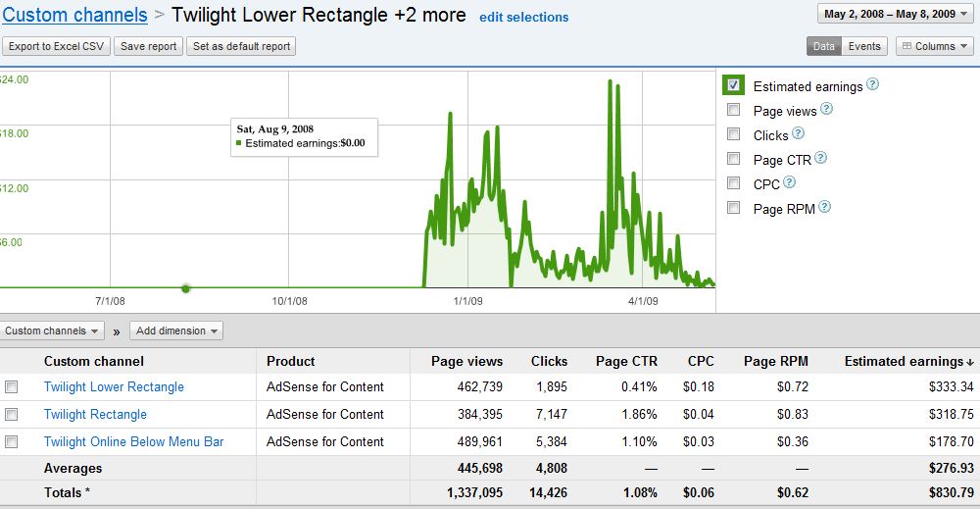The image size is (980, 509).
Task: Click the edit selections link
Action: [523, 18]
